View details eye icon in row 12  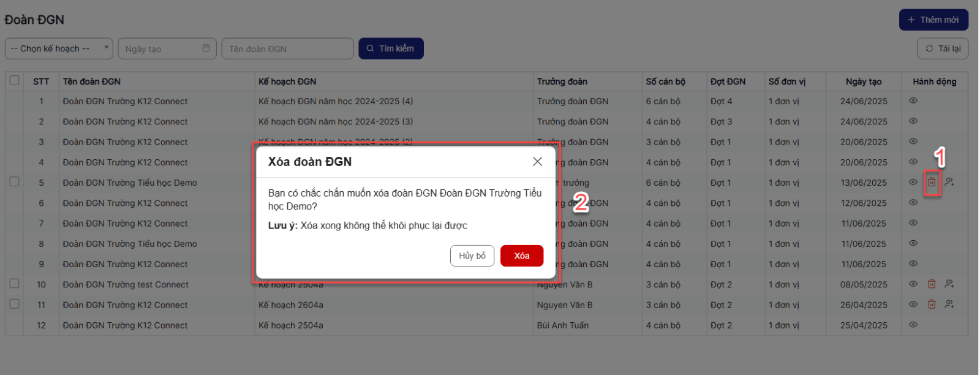(x=913, y=325)
